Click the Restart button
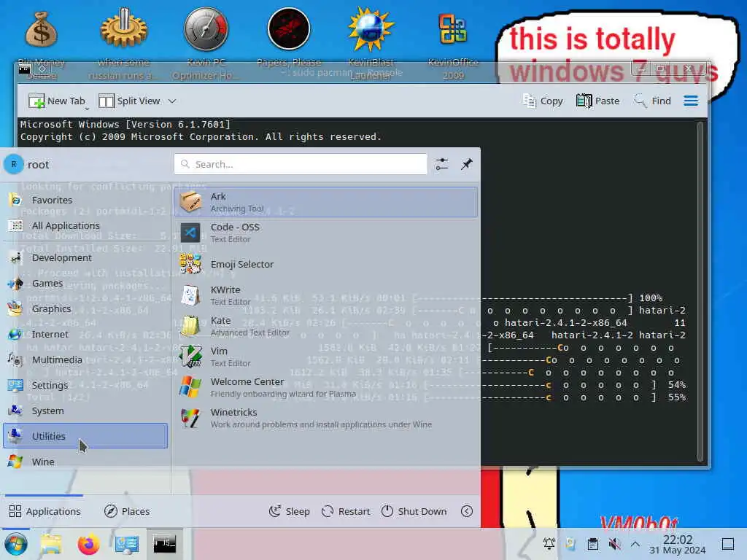This screenshot has height=560, width=747. [x=346, y=511]
